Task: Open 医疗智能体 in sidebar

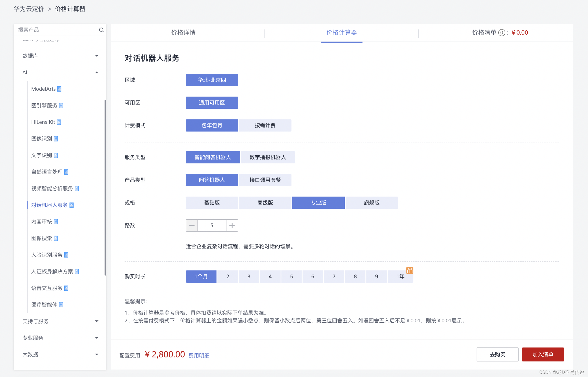Action: pyautogui.click(x=44, y=305)
